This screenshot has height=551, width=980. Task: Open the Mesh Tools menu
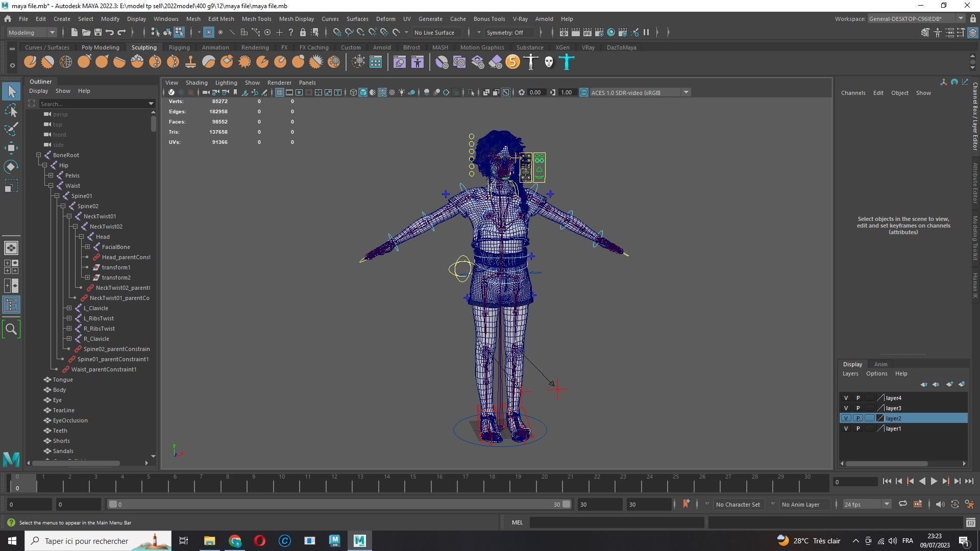(x=256, y=19)
